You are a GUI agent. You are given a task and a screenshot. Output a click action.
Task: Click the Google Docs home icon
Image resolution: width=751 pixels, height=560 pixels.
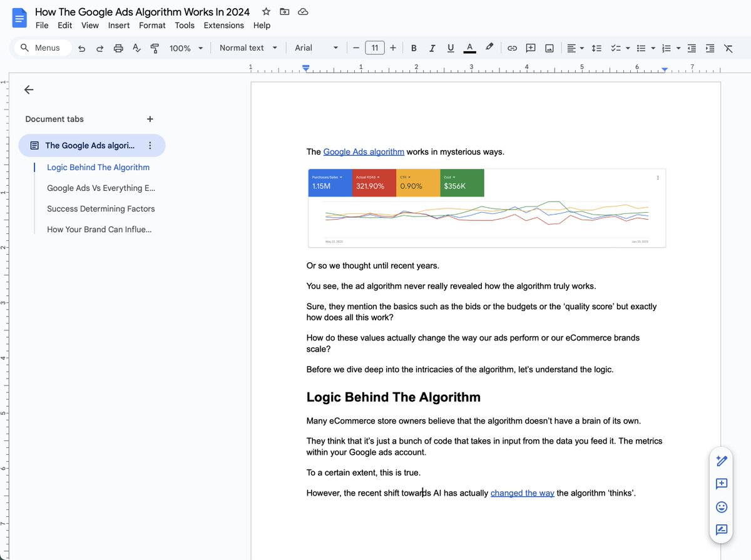tap(19, 18)
